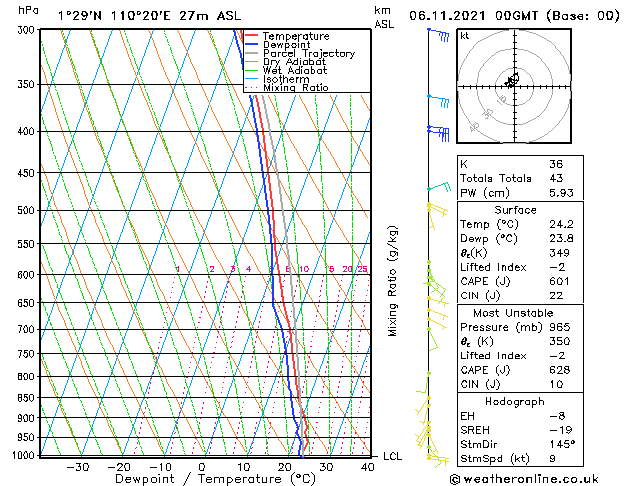Viewport: 629px width, 486px height.
Task: Click the LCL marker label
Action: pyautogui.click(x=393, y=456)
